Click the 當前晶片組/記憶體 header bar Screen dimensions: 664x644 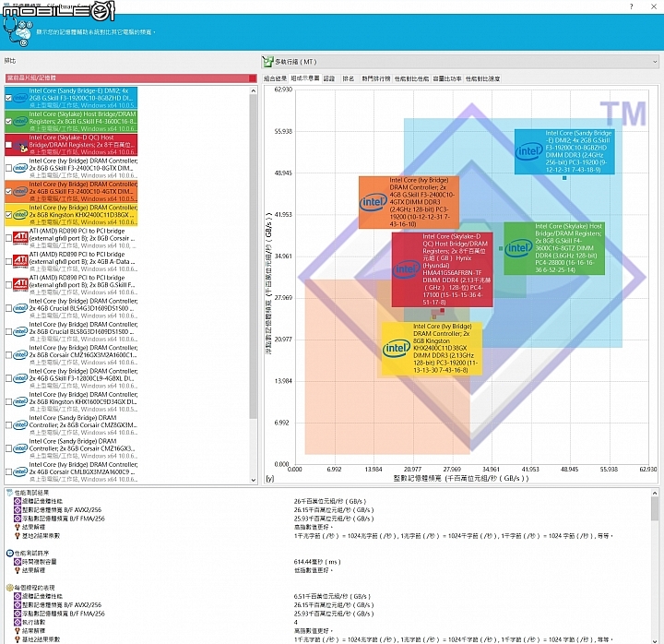tap(131, 78)
